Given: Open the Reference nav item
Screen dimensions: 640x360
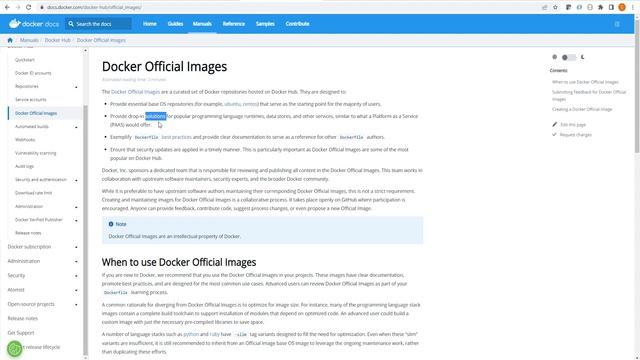Looking at the screenshot, I should [233, 24].
